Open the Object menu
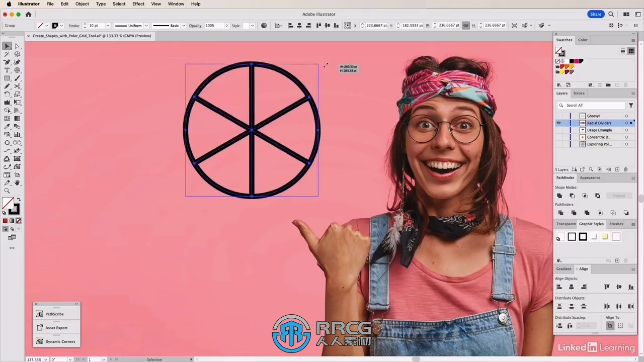Viewport: 644px width, 362px height. [82, 4]
